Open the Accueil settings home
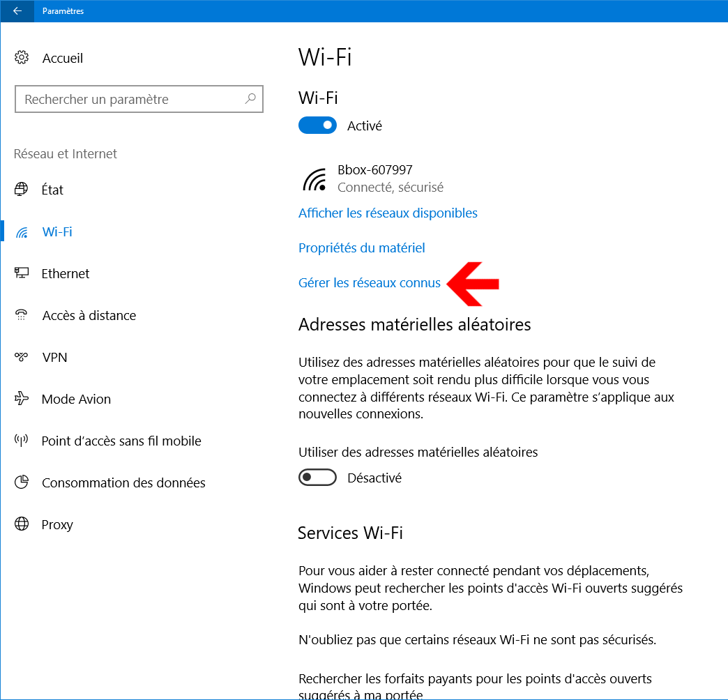The height and width of the screenshot is (700, 728). click(x=62, y=58)
